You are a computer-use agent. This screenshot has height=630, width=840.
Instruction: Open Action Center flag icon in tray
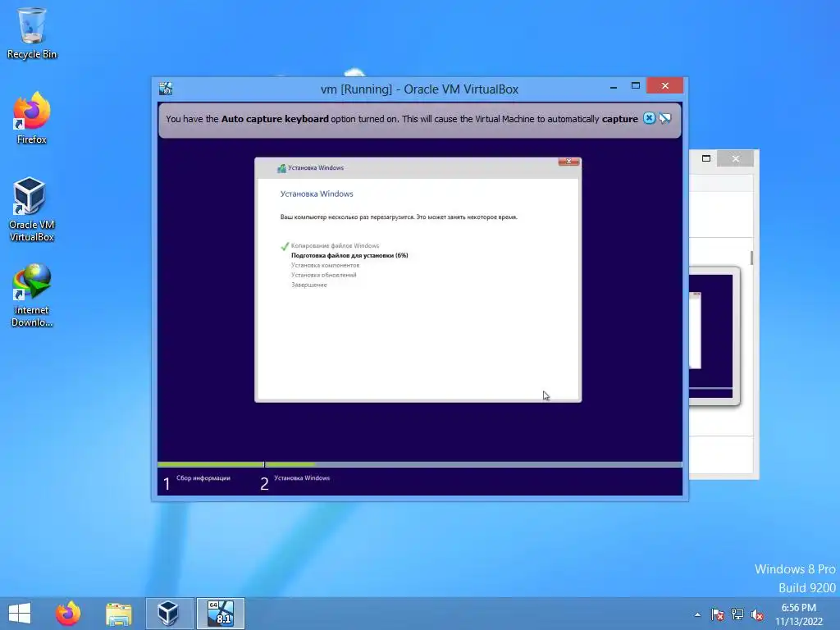(x=717, y=614)
